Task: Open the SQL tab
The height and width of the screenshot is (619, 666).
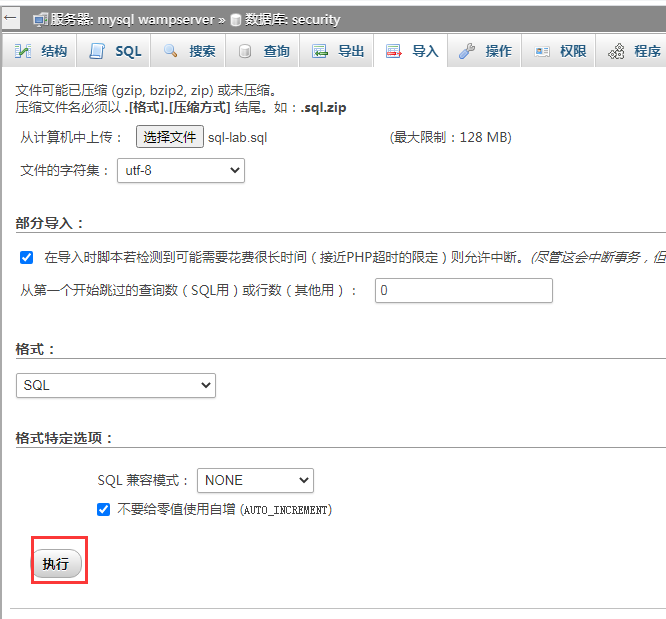Action: pyautogui.click(x=113, y=51)
